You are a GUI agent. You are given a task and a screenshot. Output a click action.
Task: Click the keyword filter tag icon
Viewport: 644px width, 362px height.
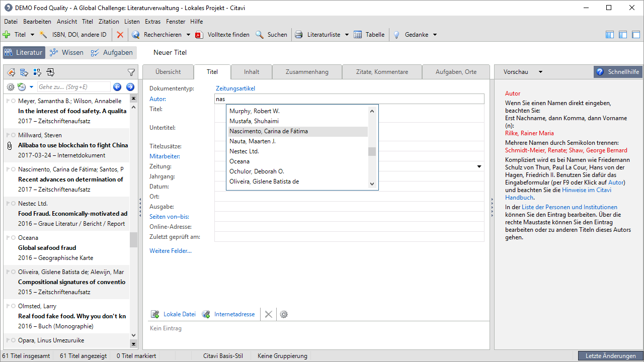tap(11, 72)
